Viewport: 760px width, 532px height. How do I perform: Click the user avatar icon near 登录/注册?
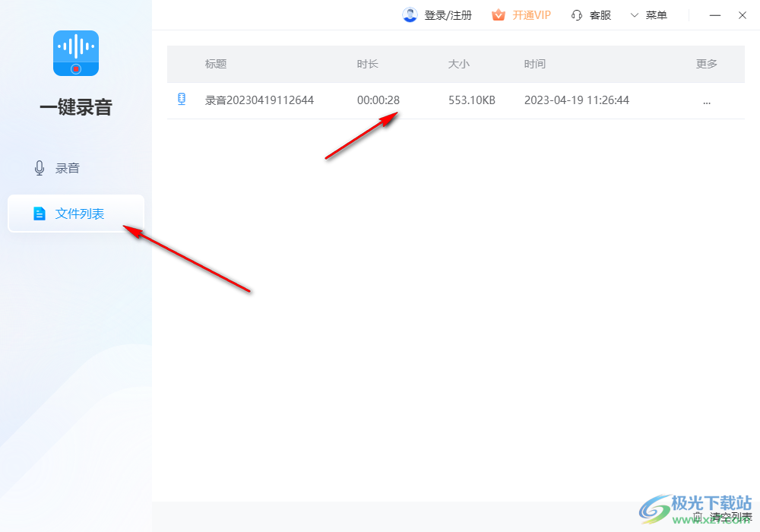(x=410, y=14)
